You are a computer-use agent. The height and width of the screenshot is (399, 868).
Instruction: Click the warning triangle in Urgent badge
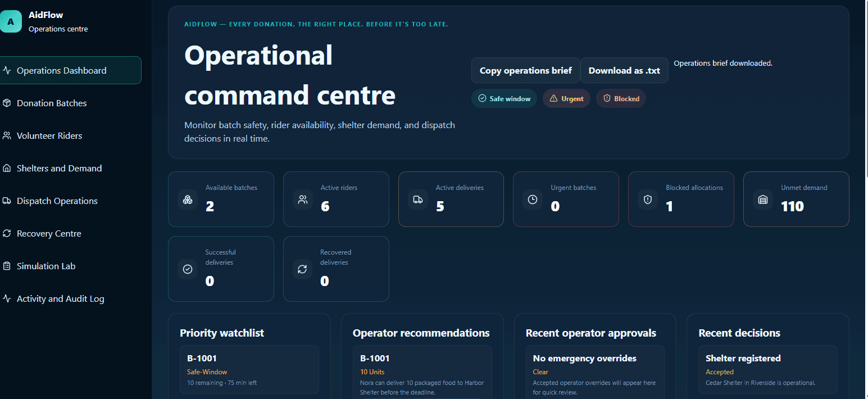tap(553, 98)
